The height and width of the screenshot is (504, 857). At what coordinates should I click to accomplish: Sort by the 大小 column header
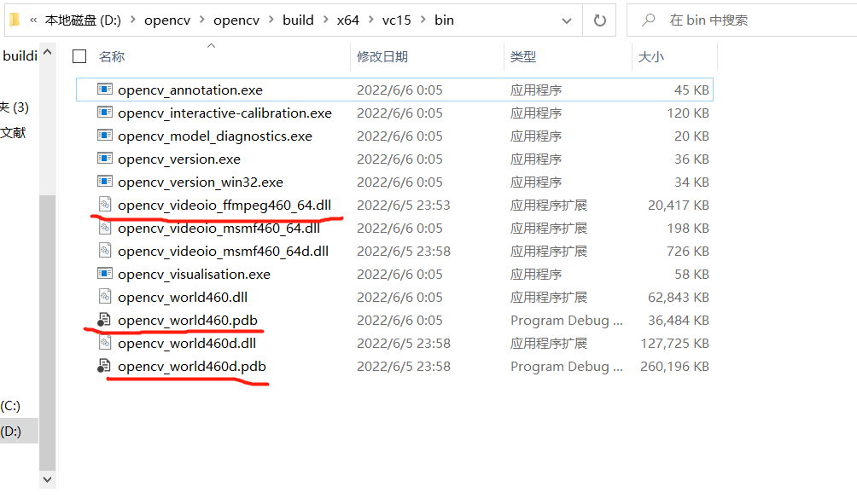[651, 57]
